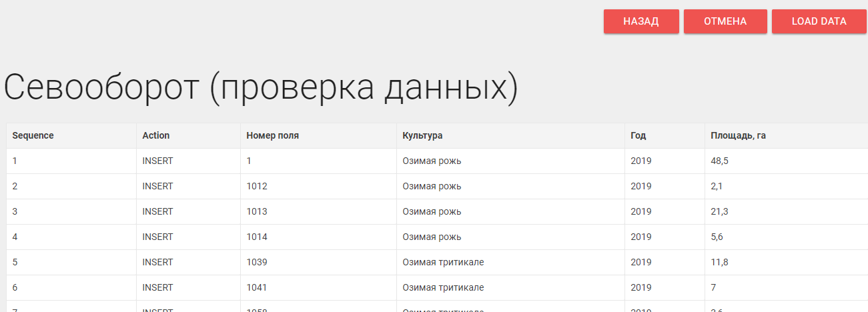Viewport: 868px width, 312px height.
Task: Click the area value 11,8
Action: click(x=720, y=262)
